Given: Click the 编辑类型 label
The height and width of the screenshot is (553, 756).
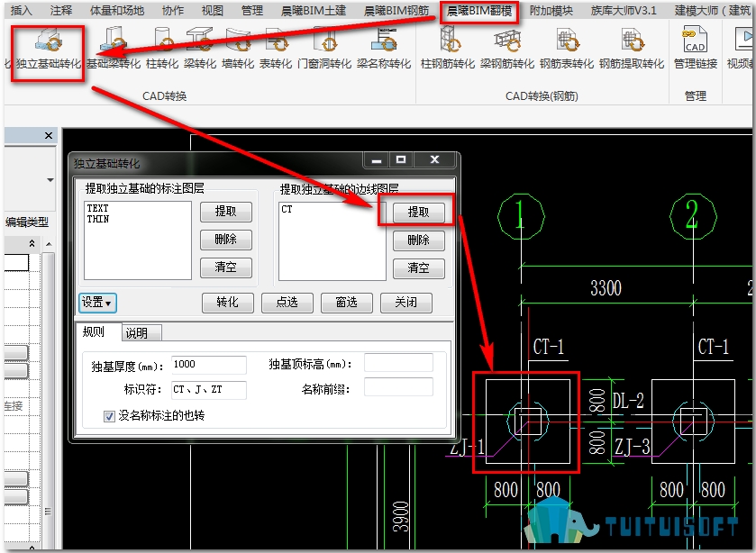Looking at the screenshot, I should 27,222.
